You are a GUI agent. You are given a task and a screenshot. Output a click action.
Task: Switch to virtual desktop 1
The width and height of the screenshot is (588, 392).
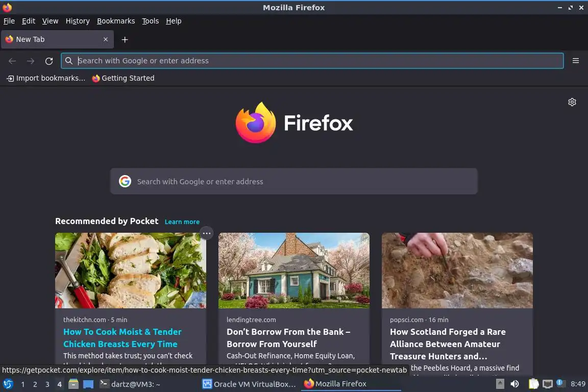23,384
